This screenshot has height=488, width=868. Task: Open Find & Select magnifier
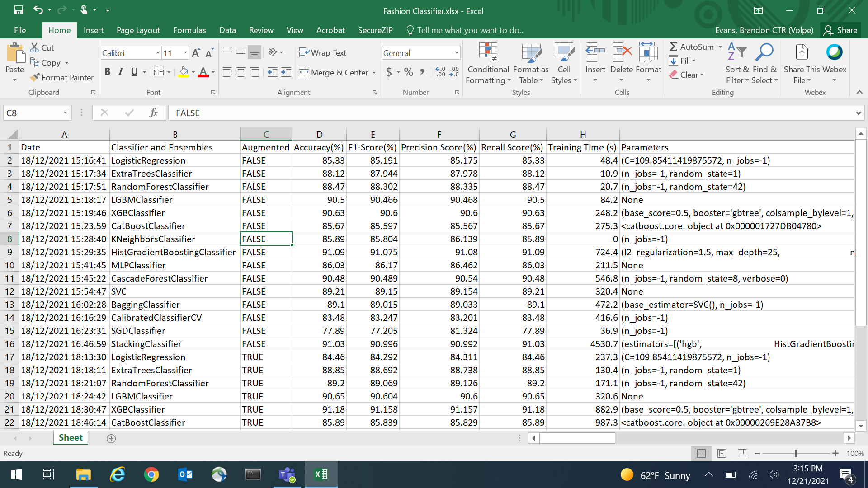point(764,64)
